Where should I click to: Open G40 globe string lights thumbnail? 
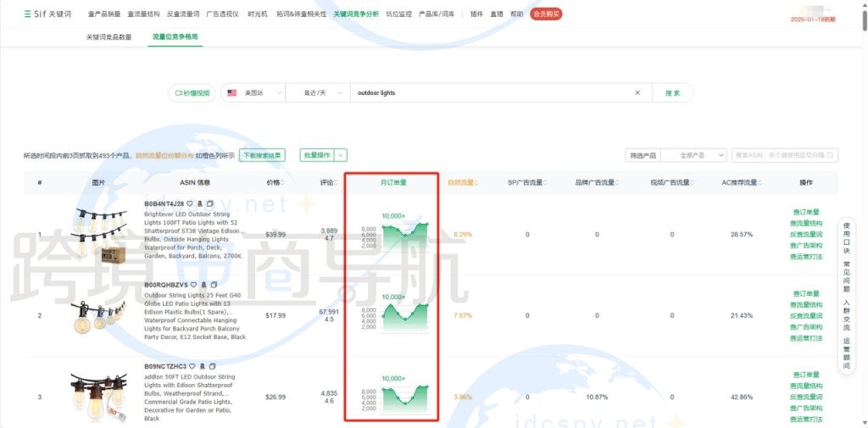(x=98, y=317)
